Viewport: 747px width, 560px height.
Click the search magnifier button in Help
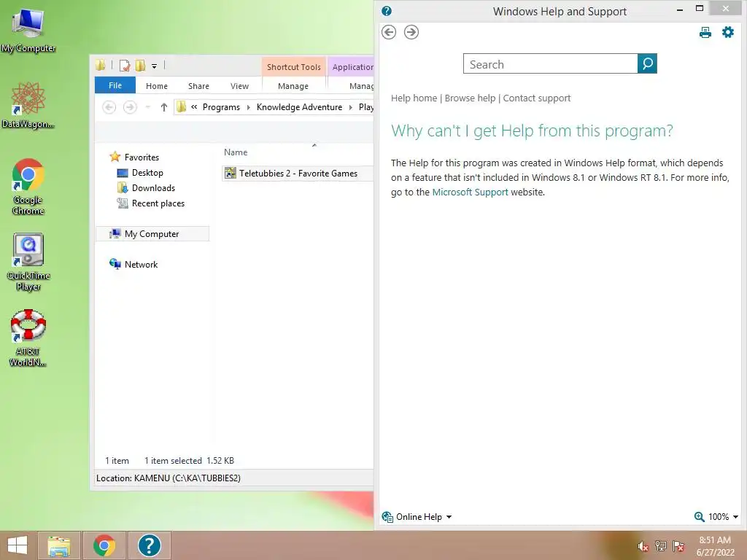click(647, 63)
